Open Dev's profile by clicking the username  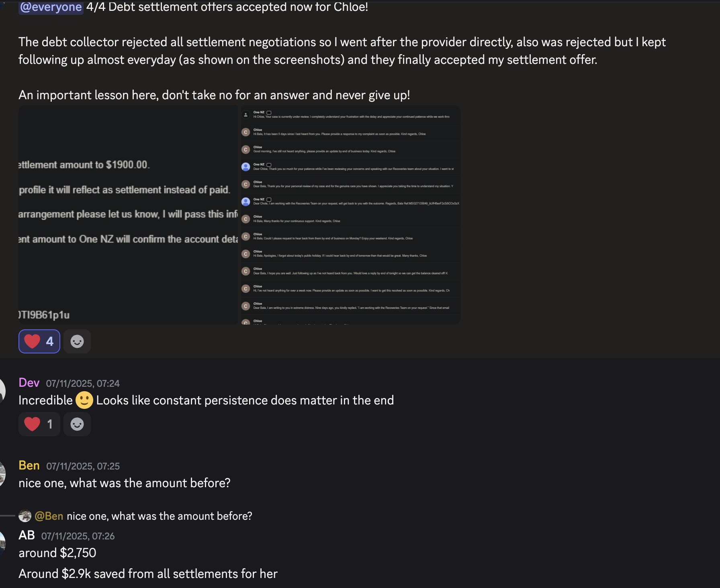point(28,383)
